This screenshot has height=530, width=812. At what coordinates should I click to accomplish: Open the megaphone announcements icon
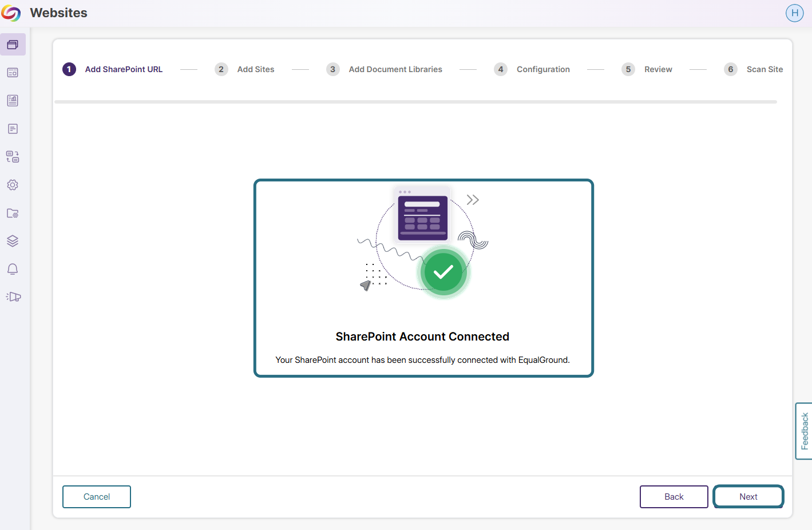point(13,297)
